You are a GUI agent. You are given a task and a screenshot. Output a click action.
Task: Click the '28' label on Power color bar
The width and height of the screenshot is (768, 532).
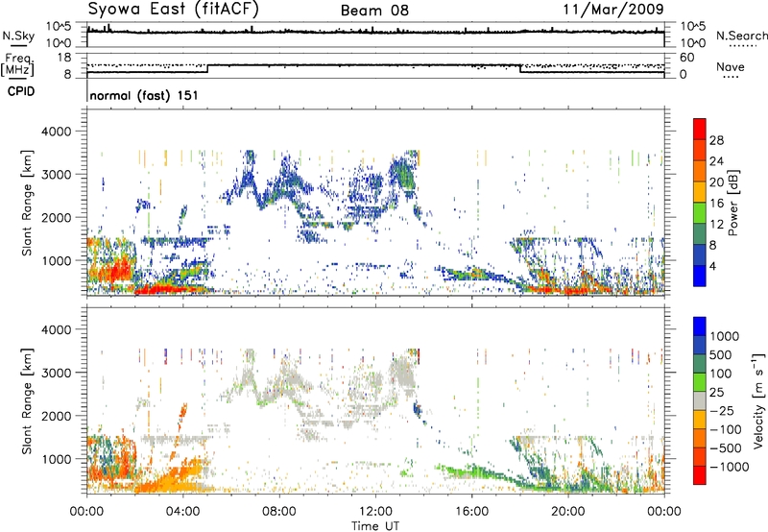click(x=716, y=140)
